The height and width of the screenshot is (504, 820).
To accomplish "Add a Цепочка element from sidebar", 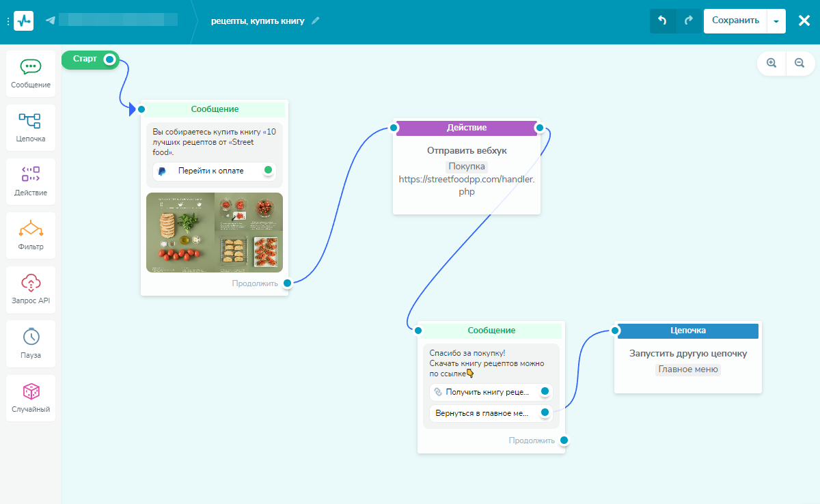I will click(x=31, y=128).
